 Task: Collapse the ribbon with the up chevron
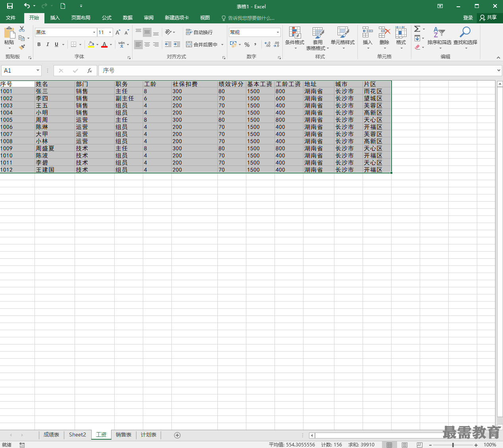[x=498, y=58]
